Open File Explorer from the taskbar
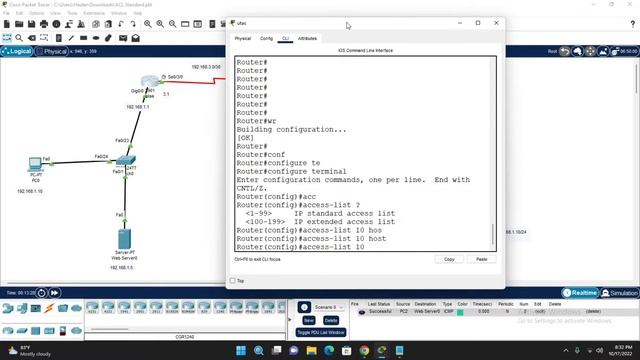640x360 pixels. point(311,351)
